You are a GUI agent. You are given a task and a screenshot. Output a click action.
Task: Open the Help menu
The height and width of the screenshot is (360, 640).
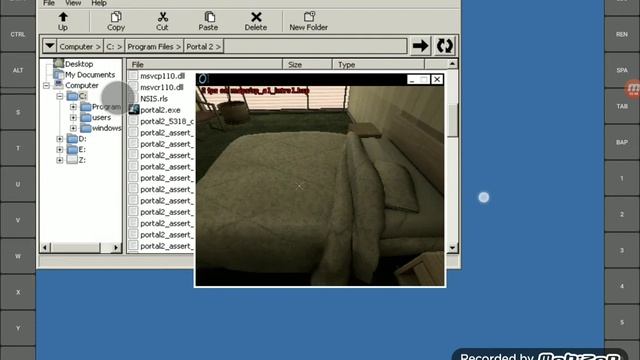pos(99,3)
